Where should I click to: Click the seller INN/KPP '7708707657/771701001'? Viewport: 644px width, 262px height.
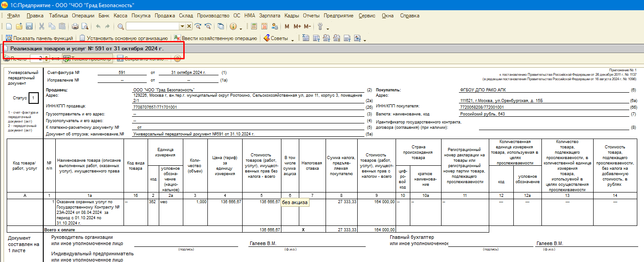tap(155, 107)
